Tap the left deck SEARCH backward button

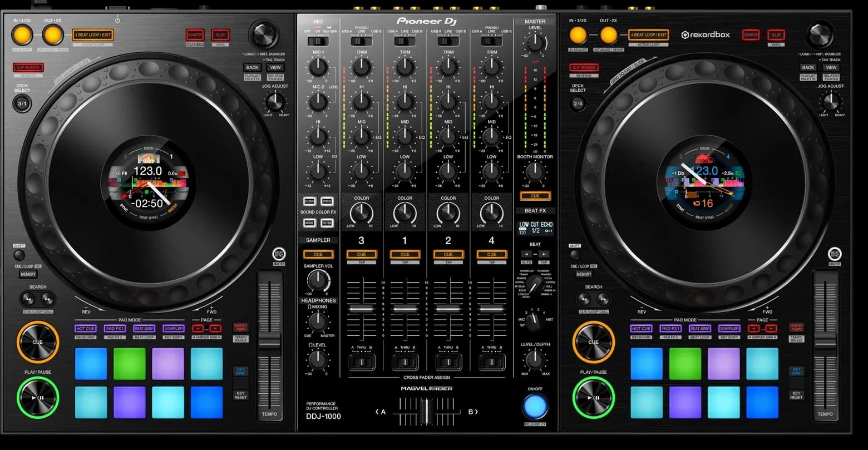click(28, 299)
